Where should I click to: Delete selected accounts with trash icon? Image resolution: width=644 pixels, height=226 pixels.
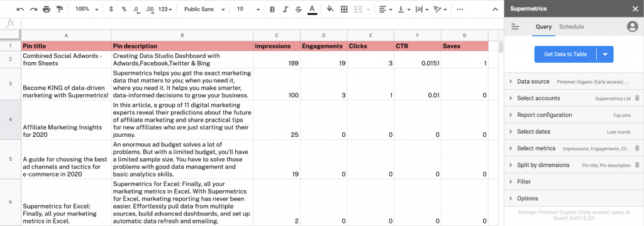pyautogui.click(x=637, y=98)
